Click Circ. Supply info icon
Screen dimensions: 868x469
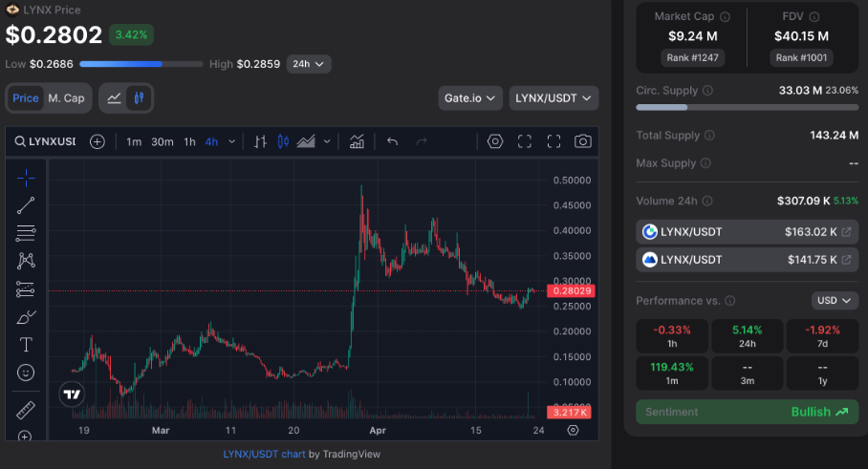point(707,91)
